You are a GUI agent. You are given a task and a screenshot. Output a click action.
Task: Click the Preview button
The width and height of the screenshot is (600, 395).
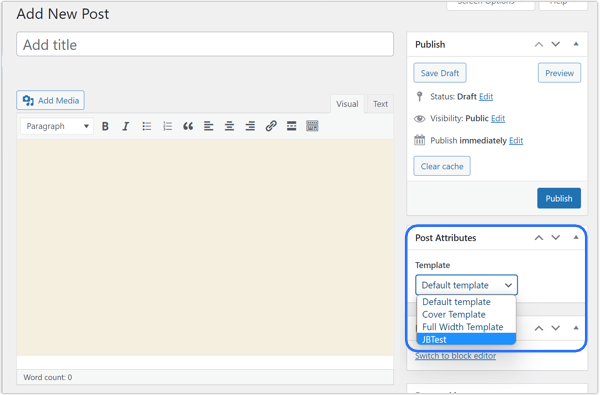559,73
